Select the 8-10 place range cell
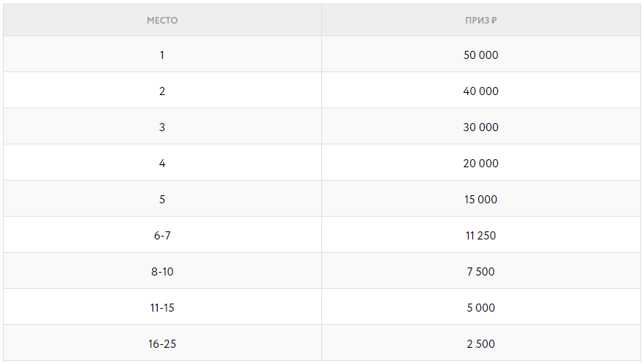The width and height of the screenshot is (644, 364). click(162, 272)
